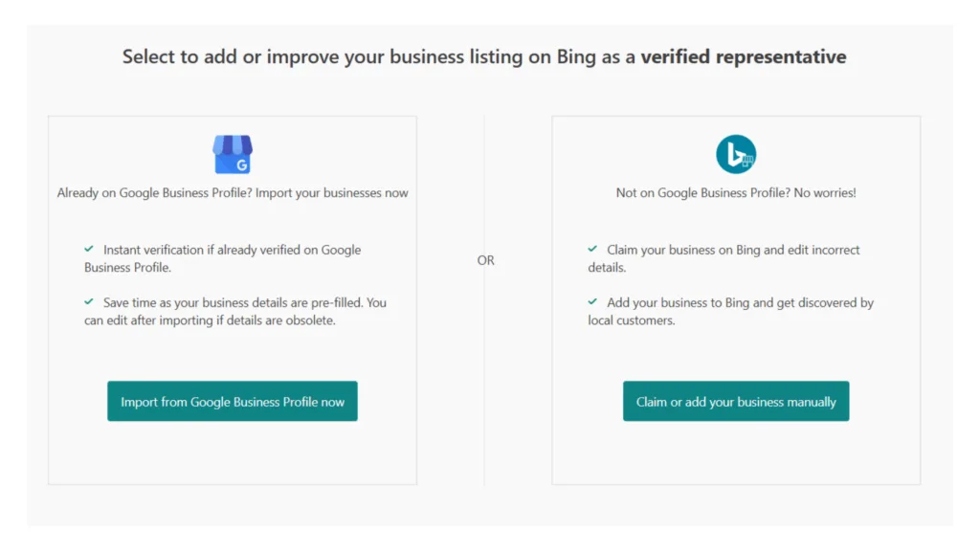Click 'Not on Google Business Profile? No worries!'

pyautogui.click(x=736, y=193)
